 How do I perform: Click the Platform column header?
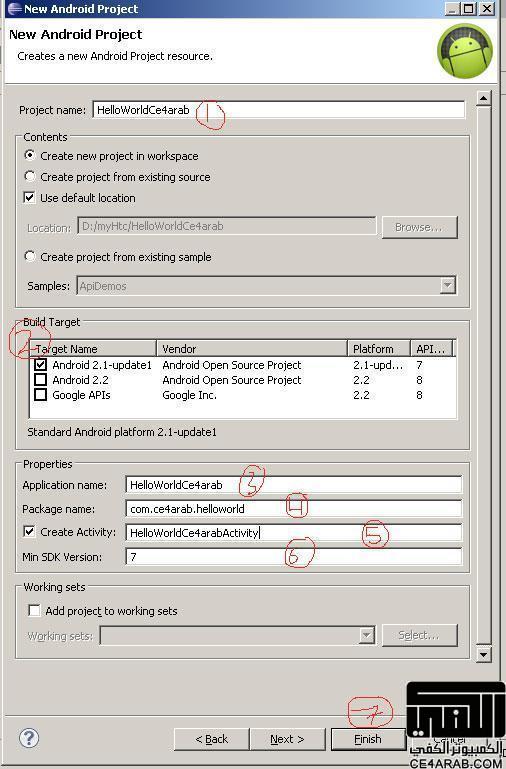[379, 349]
